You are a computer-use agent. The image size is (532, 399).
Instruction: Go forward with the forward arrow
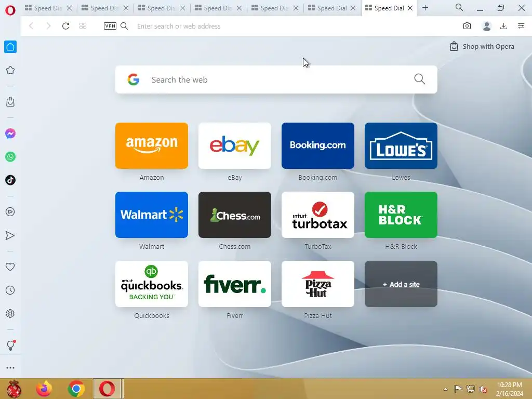(48, 26)
